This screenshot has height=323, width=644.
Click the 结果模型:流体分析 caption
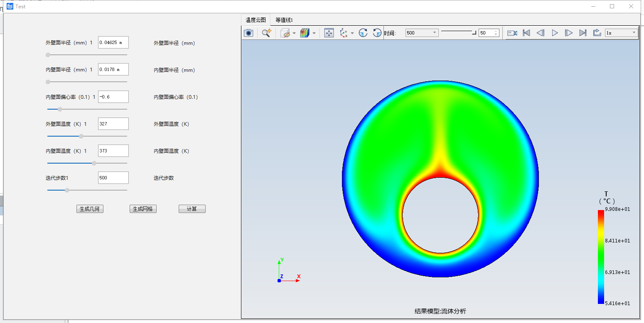coord(440,311)
